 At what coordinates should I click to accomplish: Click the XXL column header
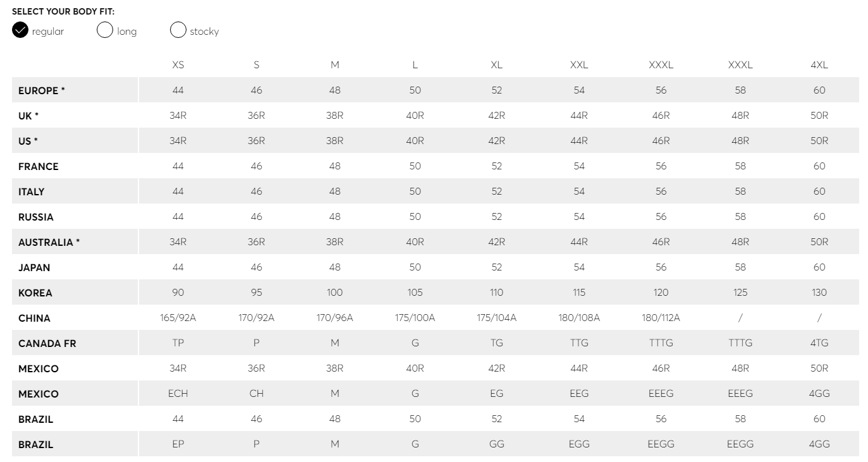click(x=579, y=65)
